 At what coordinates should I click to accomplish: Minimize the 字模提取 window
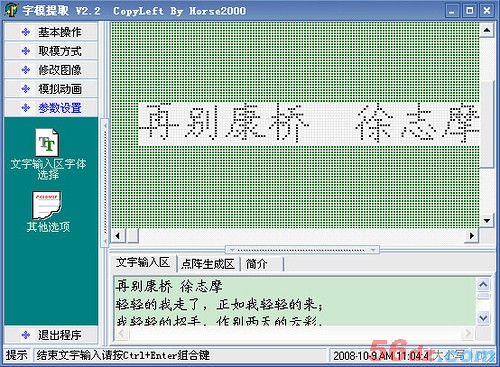(452, 11)
